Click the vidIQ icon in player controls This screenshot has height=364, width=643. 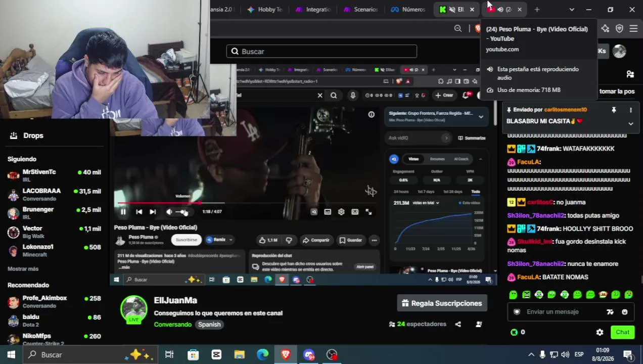coord(314,212)
